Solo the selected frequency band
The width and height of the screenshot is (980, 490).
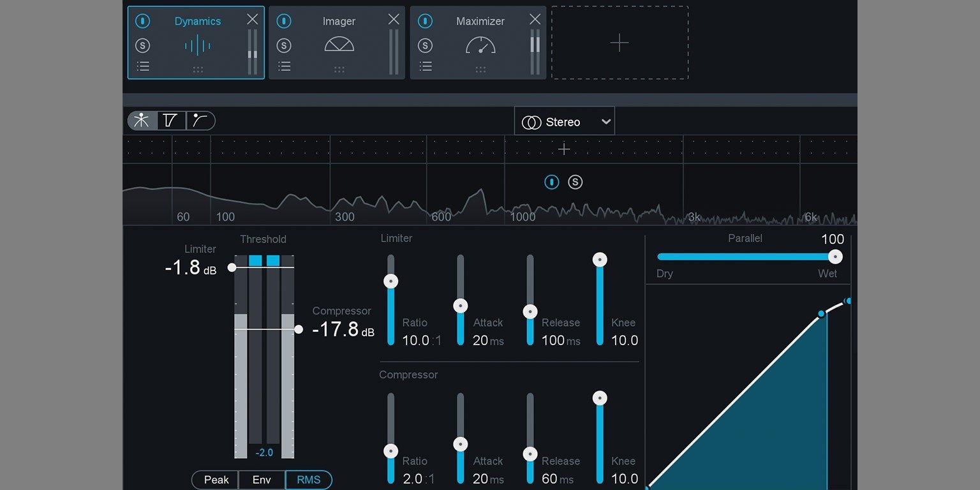click(x=575, y=182)
